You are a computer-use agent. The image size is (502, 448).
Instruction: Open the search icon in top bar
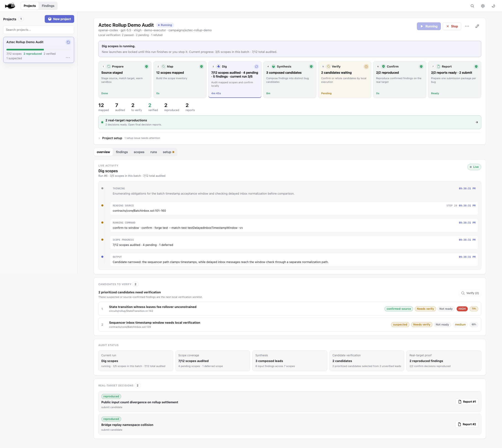(x=472, y=6)
